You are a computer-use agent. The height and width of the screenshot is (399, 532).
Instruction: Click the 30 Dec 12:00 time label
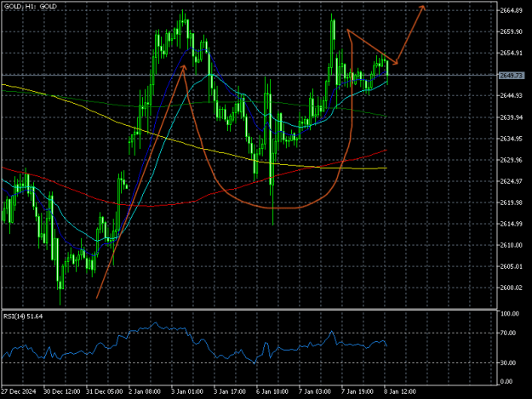pos(62,392)
